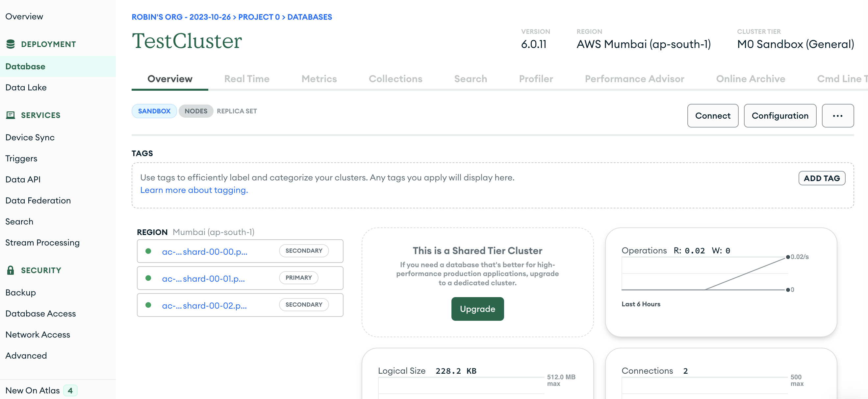Click the Logical Size 228.2 KB heading
This screenshot has width=868, height=399.
pos(427,371)
